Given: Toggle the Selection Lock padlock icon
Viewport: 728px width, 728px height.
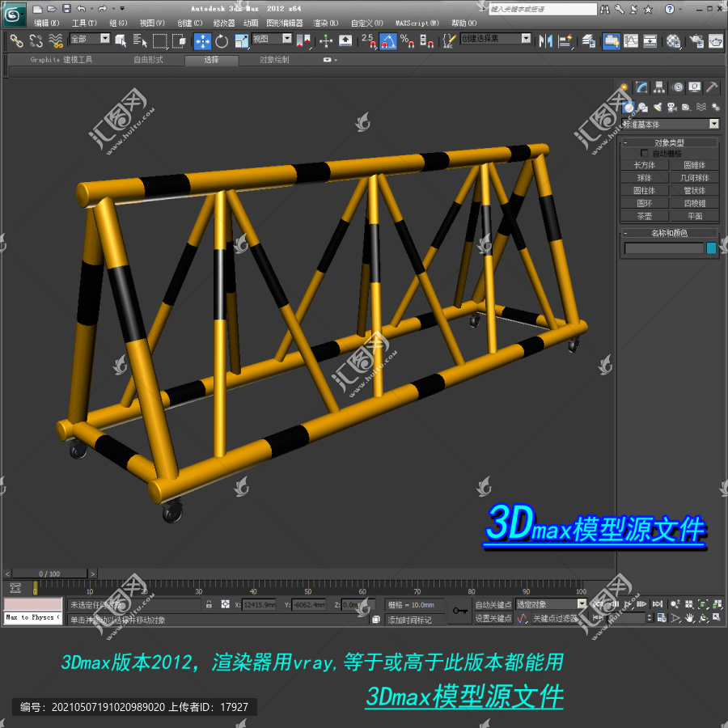Looking at the screenshot, I should coord(209,604).
